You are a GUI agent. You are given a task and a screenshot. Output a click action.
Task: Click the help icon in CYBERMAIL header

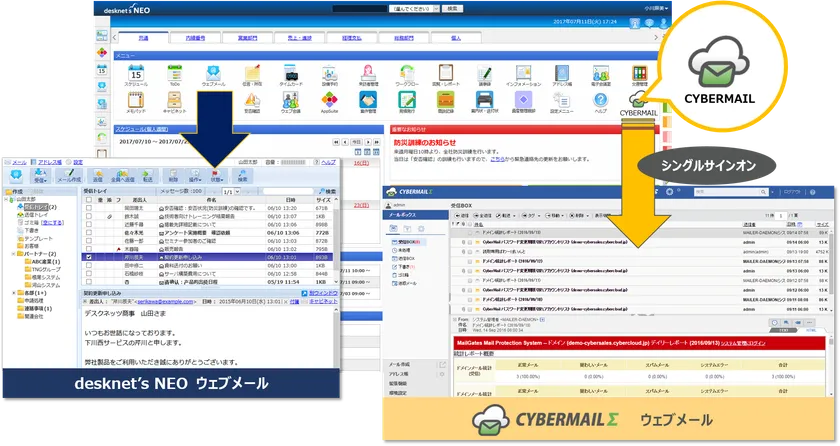click(x=812, y=192)
